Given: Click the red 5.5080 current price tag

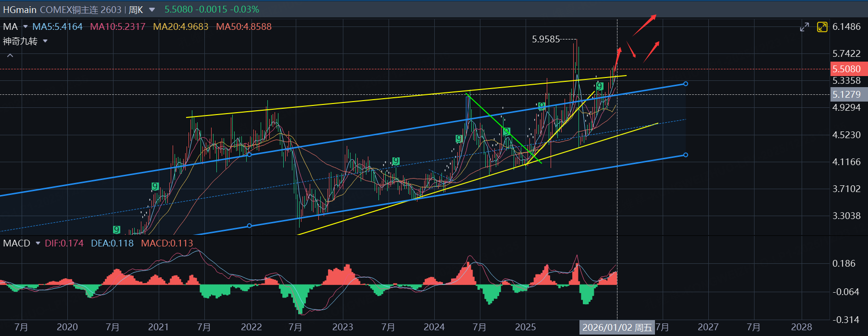Looking at the screenshot, I should coord(849,69).
